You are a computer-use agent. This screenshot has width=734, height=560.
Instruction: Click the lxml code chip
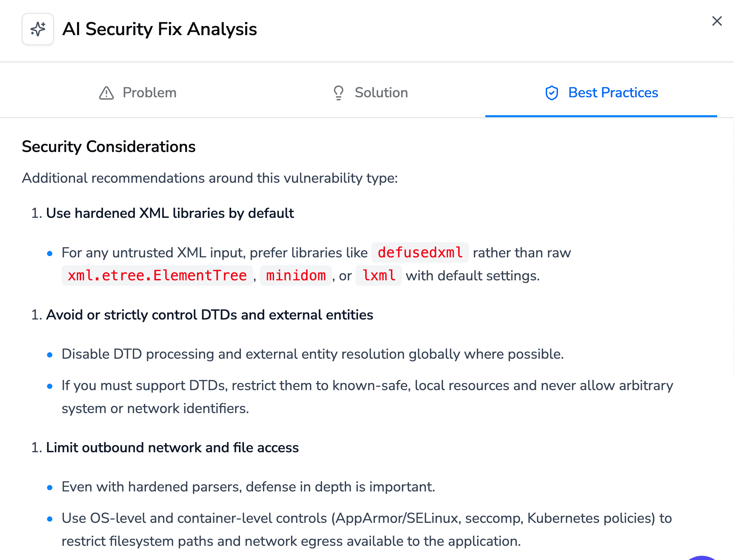point(378,276)
